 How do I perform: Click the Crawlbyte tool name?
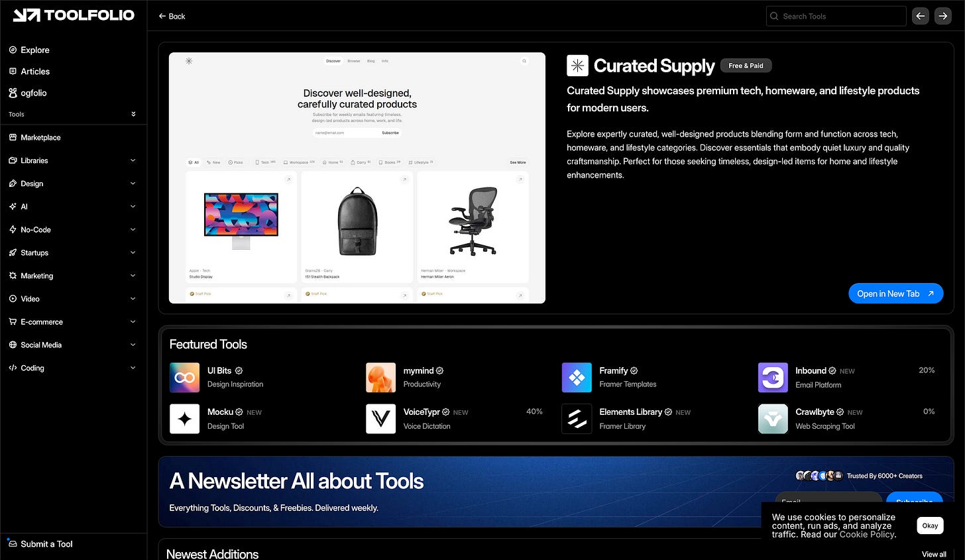815,412
